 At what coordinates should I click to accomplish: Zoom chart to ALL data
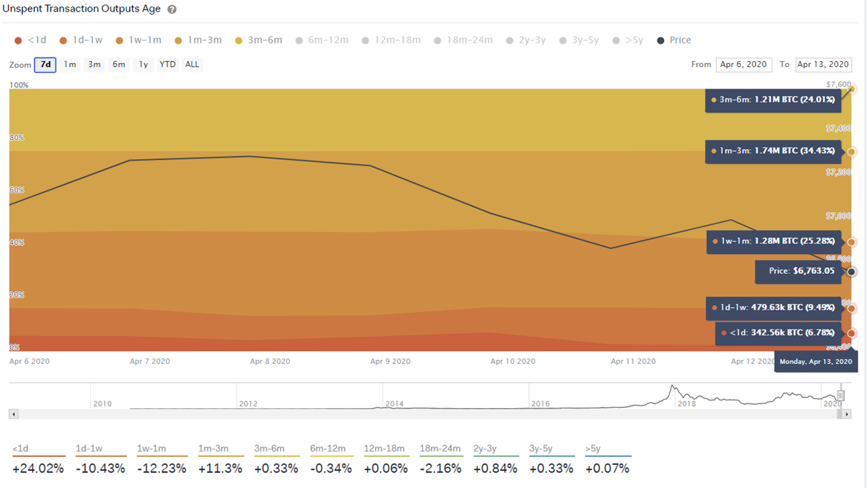pyautogui.click(x=193, y=64)
